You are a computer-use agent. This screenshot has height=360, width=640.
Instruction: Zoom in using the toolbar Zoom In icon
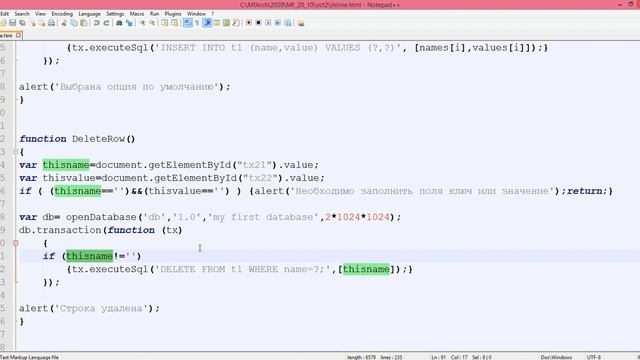142,23
